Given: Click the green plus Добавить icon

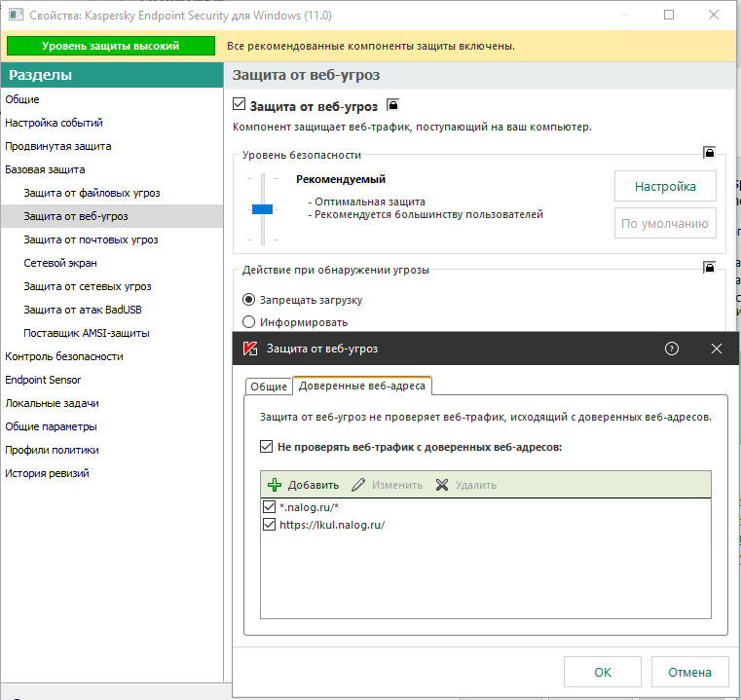Looking at the screenshot, I should point(275,485).
